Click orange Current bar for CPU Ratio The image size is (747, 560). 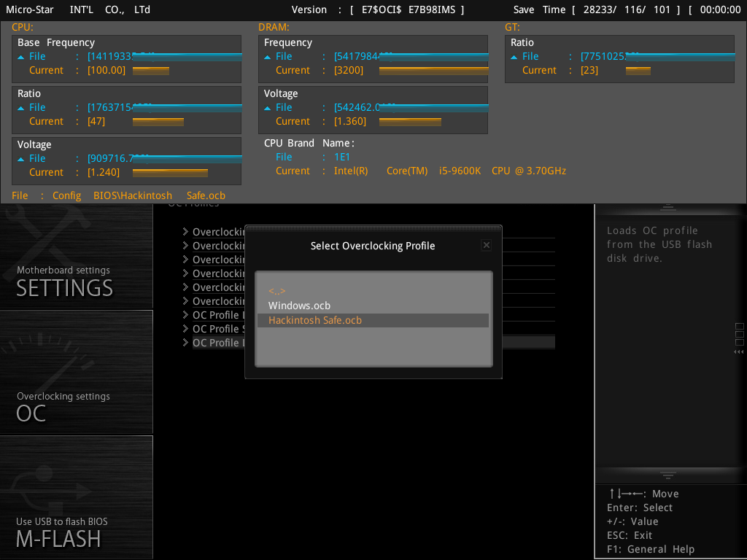click(x=158, y=122)
